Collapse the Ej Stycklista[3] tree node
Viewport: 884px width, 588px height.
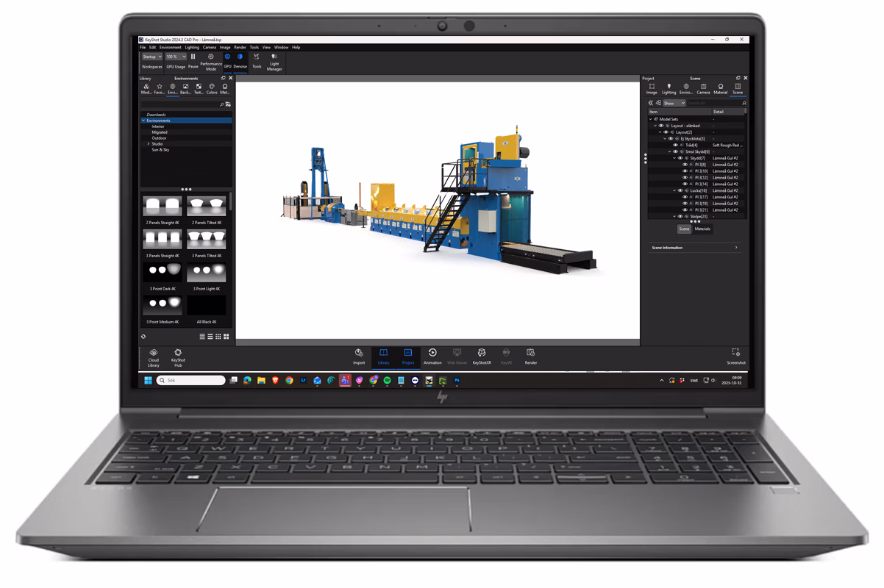pos(665,138)
